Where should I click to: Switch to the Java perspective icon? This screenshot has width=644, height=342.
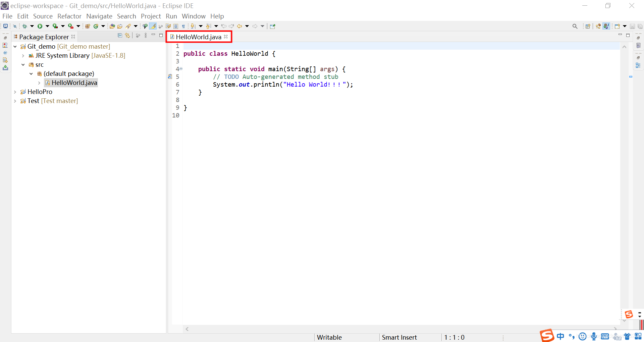pos(606,26)
